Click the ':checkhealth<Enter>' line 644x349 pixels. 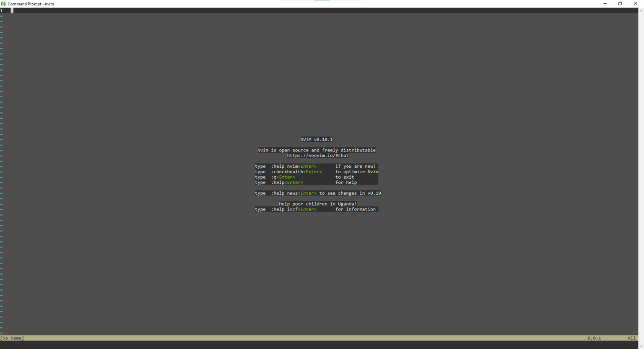tap(317, 172)
